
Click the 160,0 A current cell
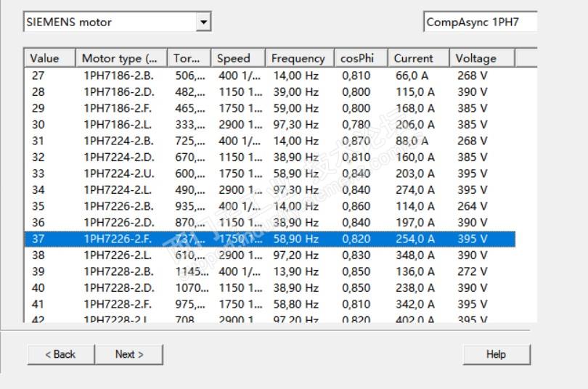point(415,157)
